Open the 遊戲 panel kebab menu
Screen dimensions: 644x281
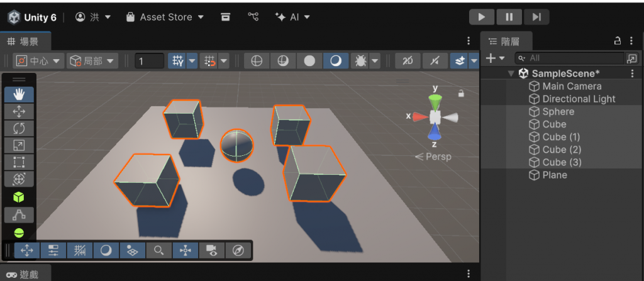469,273
